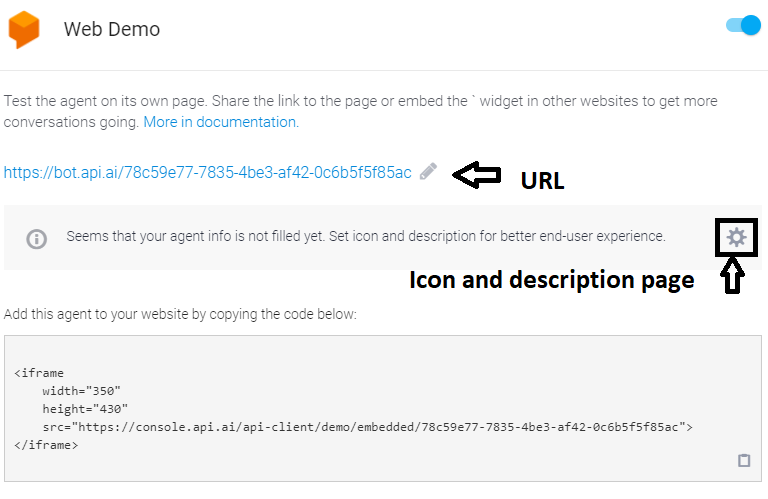This screenshot has height=499, width=768.
Task: Click inside the iframe code box
Action: pyautogui.click(x=383, y=408)
